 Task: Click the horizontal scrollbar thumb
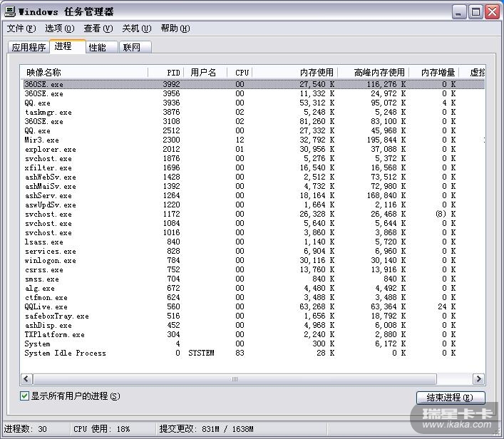(235, 379)
